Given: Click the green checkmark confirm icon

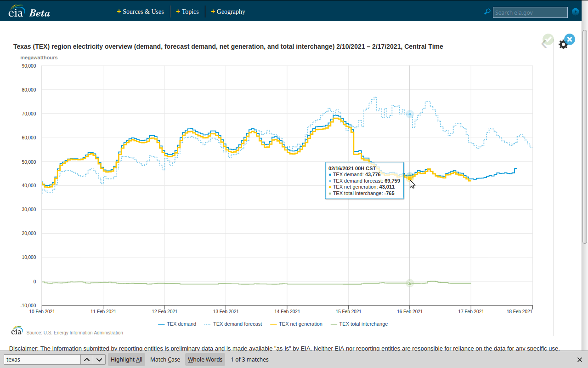Looking at the screenshot, I should (x=548, y=40).
